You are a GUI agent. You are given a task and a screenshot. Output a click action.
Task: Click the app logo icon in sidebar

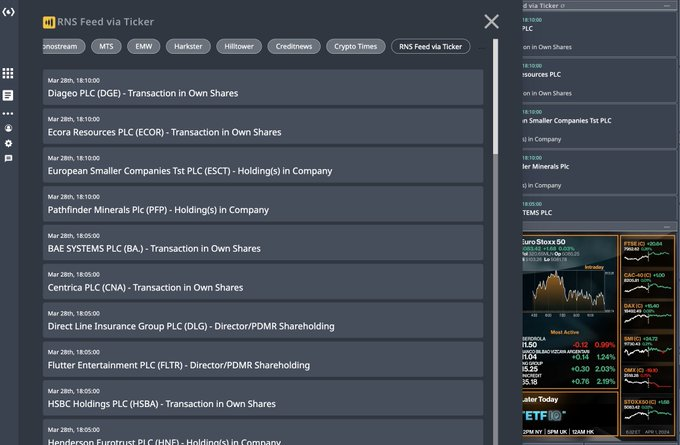(x=8, y=12)
